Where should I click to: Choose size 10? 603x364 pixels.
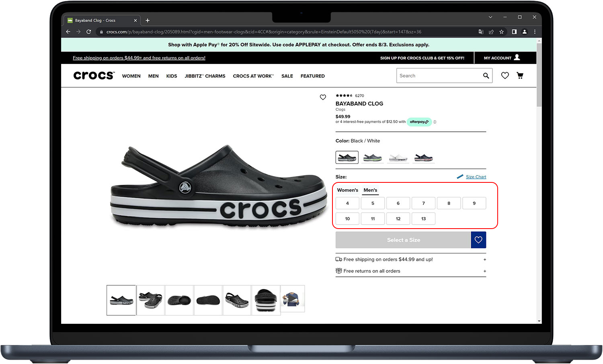[x=347, y=219]
